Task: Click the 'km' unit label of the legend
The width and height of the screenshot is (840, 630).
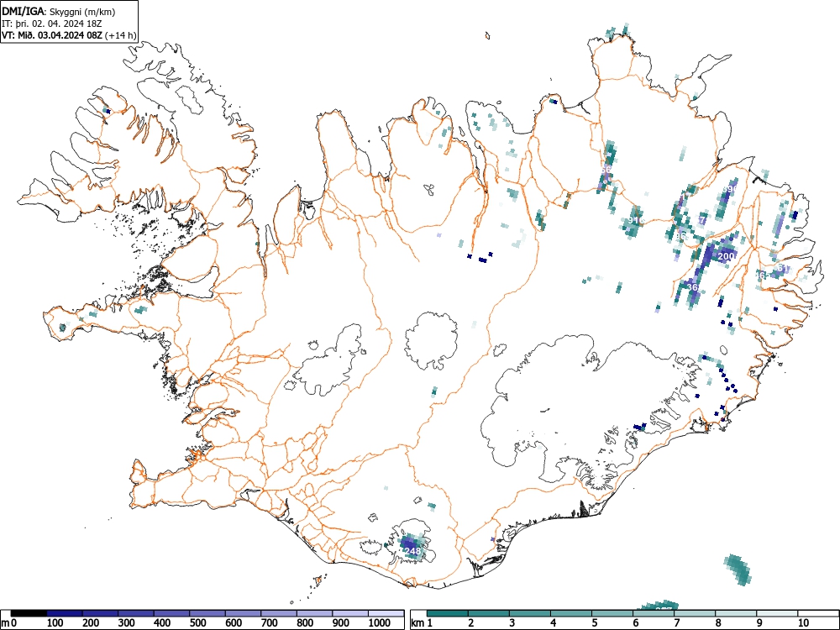Action: point(417,623)
